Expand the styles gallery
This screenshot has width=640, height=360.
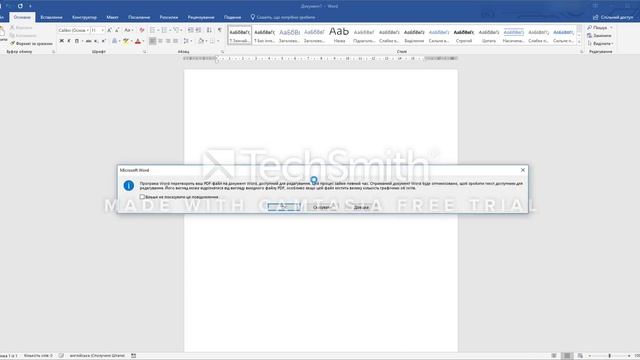[579, 42]
